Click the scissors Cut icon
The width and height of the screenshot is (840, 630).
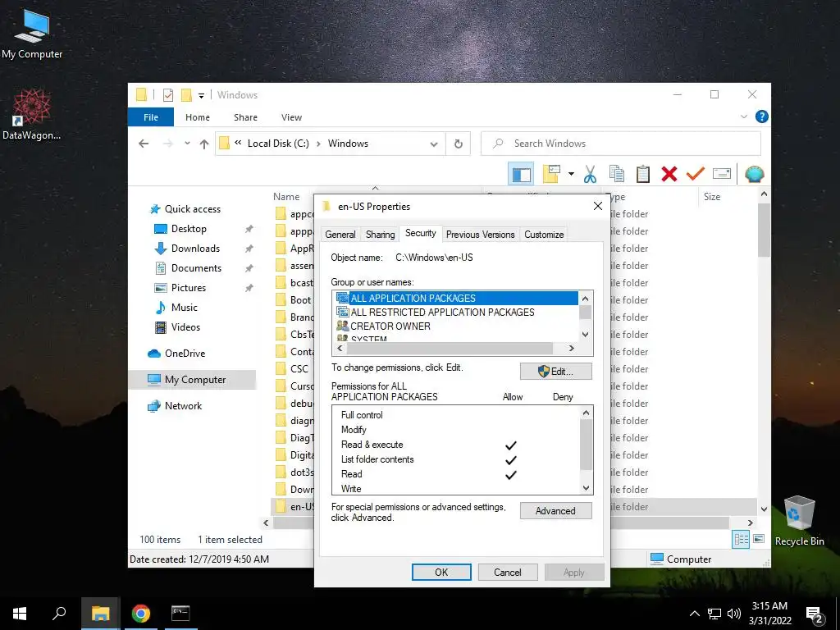tap(590, 174)
